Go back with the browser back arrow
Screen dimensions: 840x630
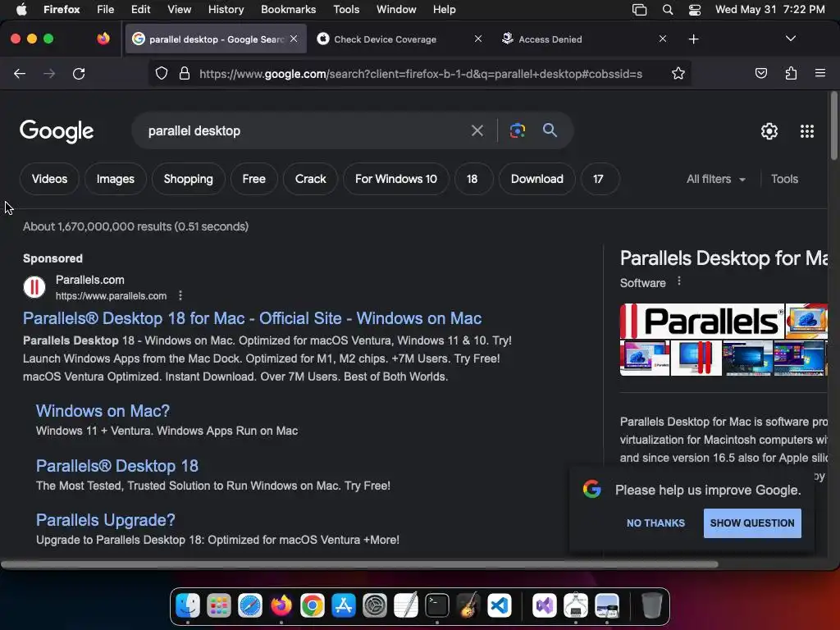(x=20, y=73)
